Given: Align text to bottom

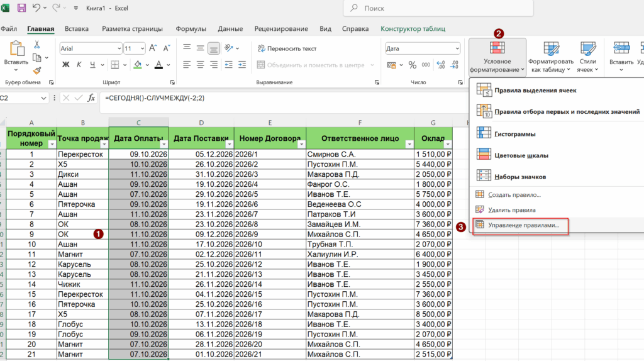Looking at the screenshot, I should tap(214, 48).
